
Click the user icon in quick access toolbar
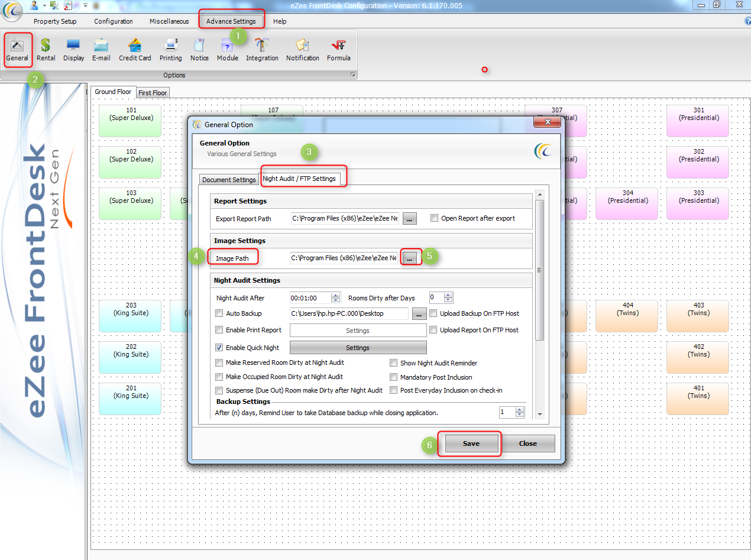(x=34, y=5)
